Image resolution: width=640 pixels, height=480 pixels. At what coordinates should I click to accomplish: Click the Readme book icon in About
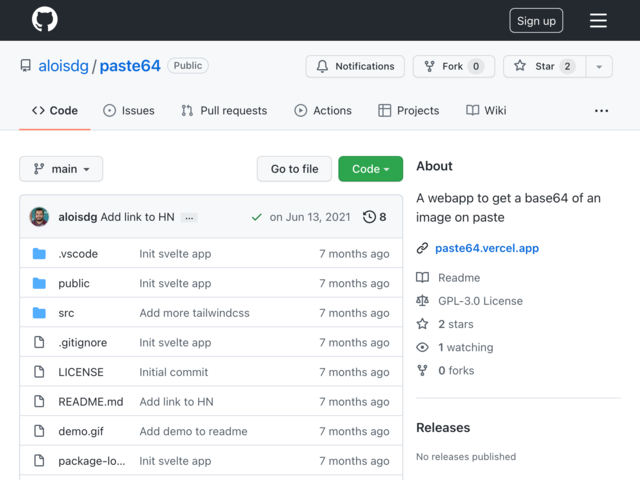click(x=422, y=278)
